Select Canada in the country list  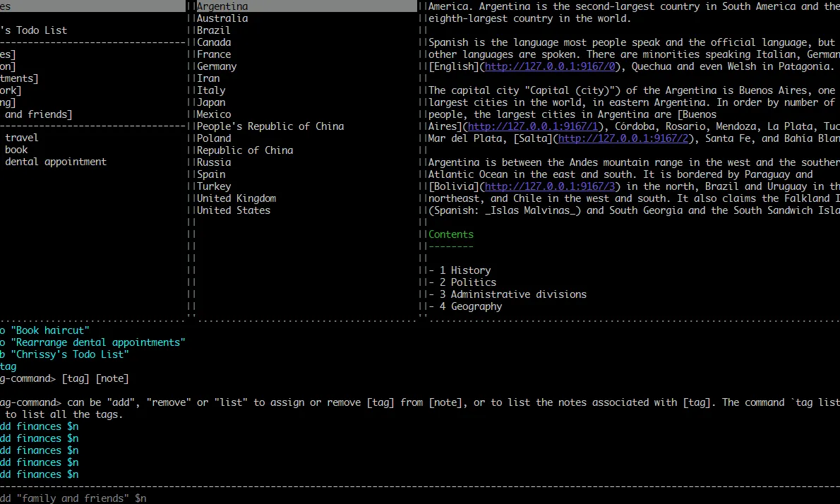click(x=214, y=42)
